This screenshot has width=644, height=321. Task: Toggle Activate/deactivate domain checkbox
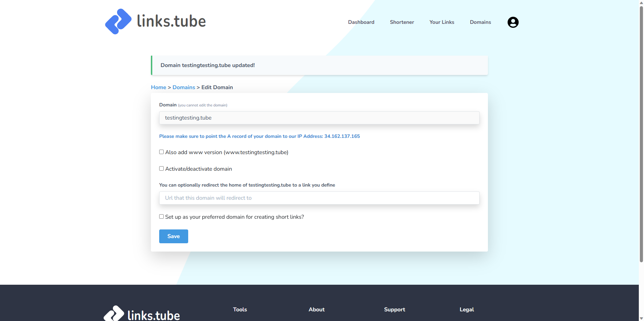pos(161,169)
